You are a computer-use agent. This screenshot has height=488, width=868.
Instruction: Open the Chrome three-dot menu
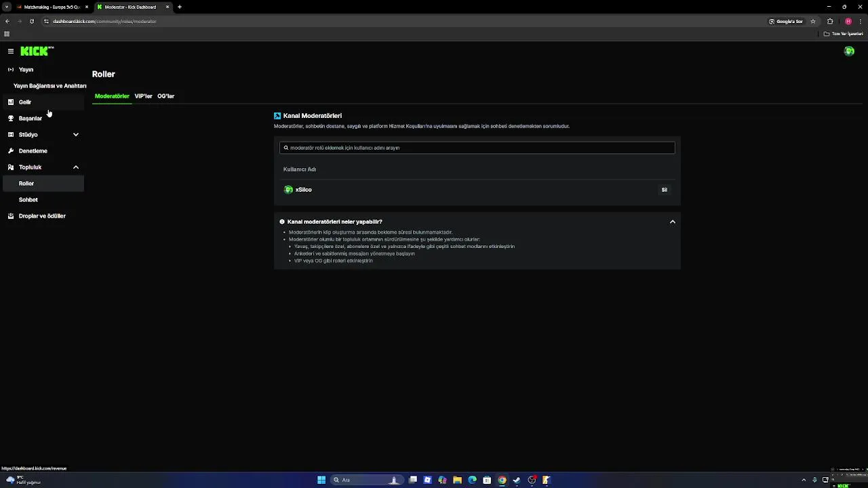[x=861, y=21]
